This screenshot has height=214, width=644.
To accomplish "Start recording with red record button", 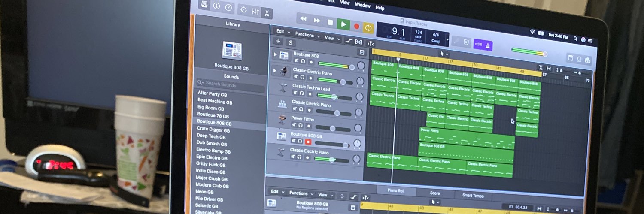I will point(356,26).
